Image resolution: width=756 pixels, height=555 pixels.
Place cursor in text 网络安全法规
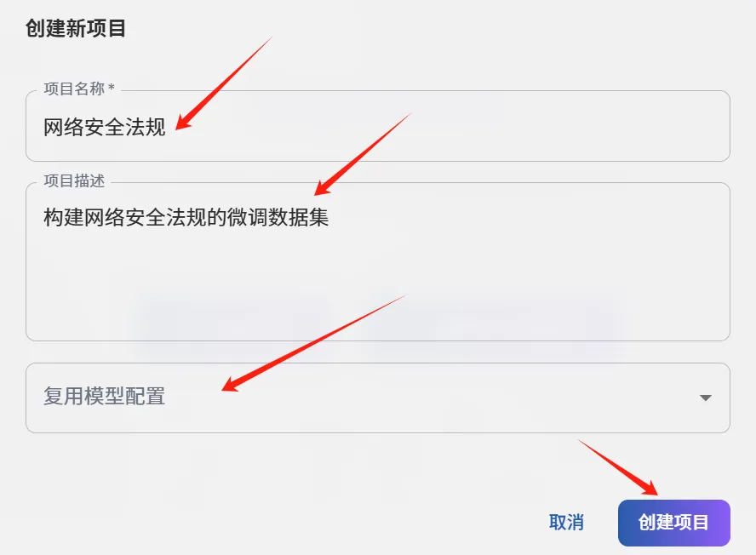point(104,128)
